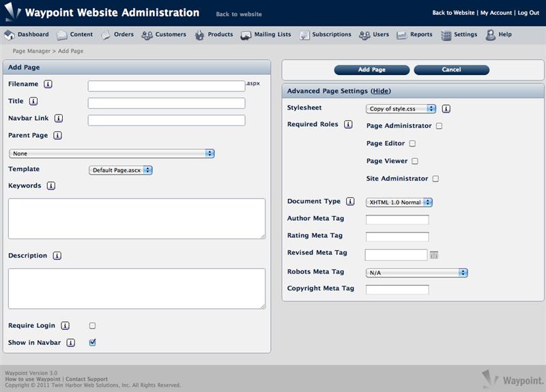Click into the Filename input field
The height and width of the screenshot is (392, 546).
(x=167, y=86)
